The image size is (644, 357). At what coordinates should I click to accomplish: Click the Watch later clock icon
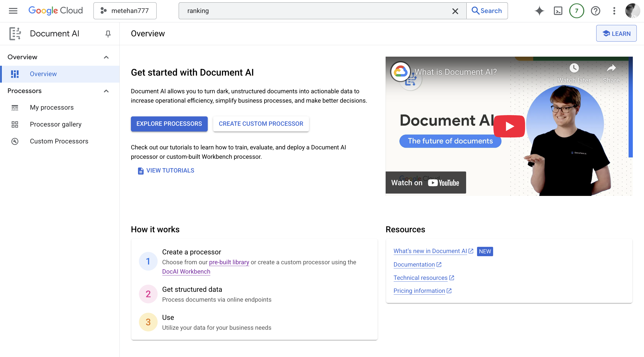click(x=574, y=68)
